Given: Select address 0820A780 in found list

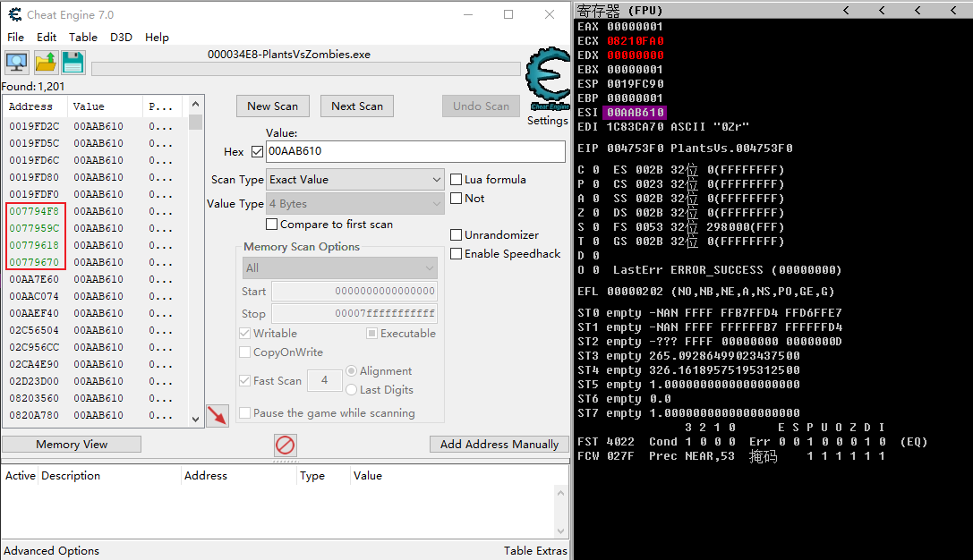Looking at the screenshot, I should [34, 415].
